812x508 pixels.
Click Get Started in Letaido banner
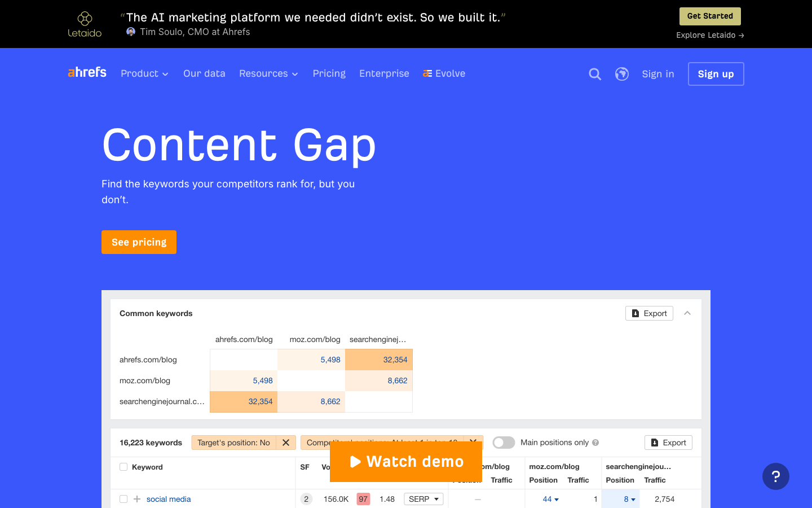[710, 16]
